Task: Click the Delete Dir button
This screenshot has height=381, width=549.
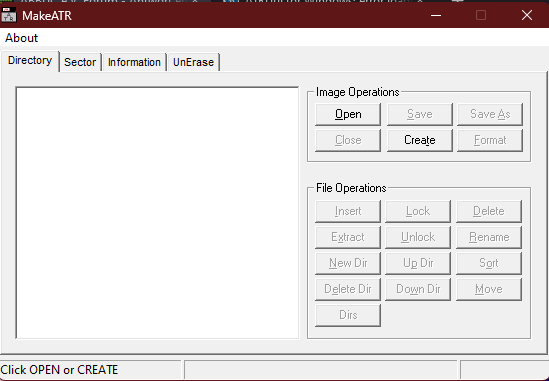Action: tap(348, 289)
